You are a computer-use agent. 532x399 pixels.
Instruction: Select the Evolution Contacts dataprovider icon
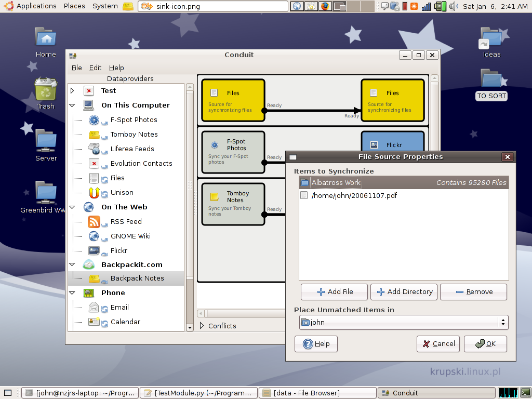(94, 164)
